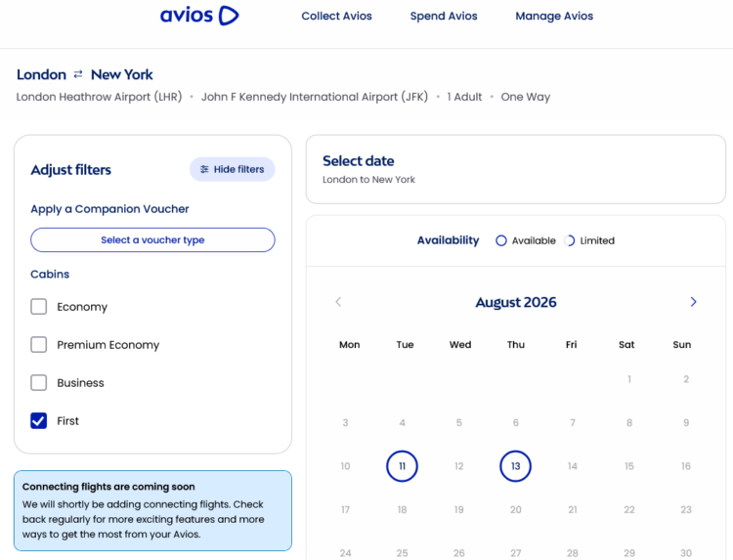The image size is (733, 560).
Task: Tick the Premium Economy checkbox
Action: tap(39, 345)
